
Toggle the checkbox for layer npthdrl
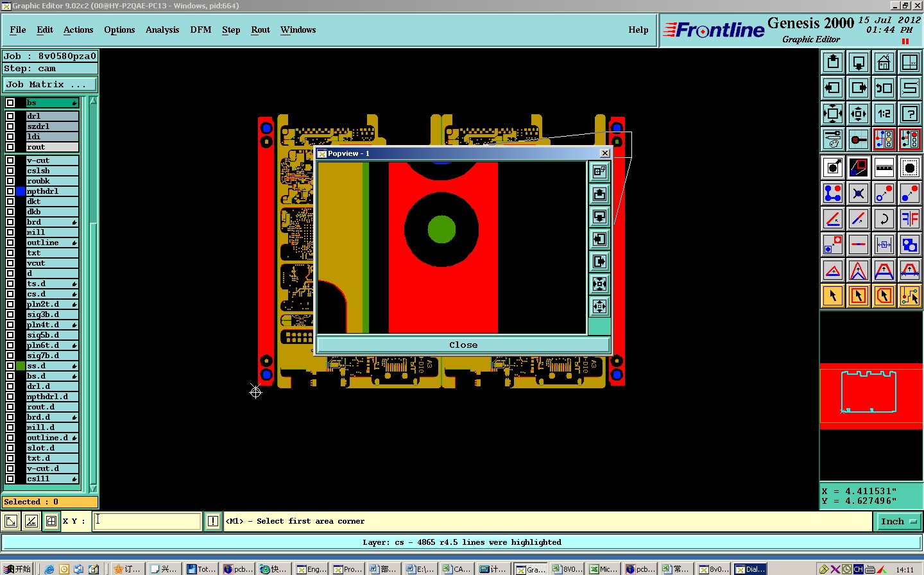coord(10,191)
